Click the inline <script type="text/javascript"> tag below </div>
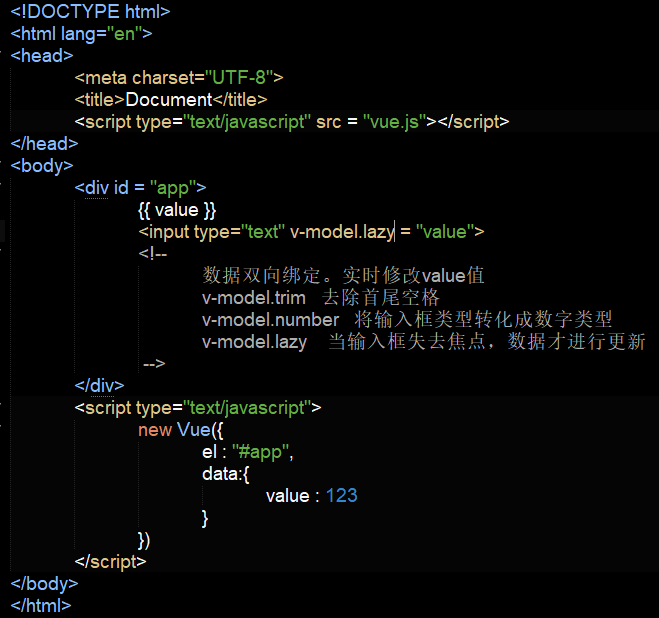The image size is (659, 618). [198, 408]
